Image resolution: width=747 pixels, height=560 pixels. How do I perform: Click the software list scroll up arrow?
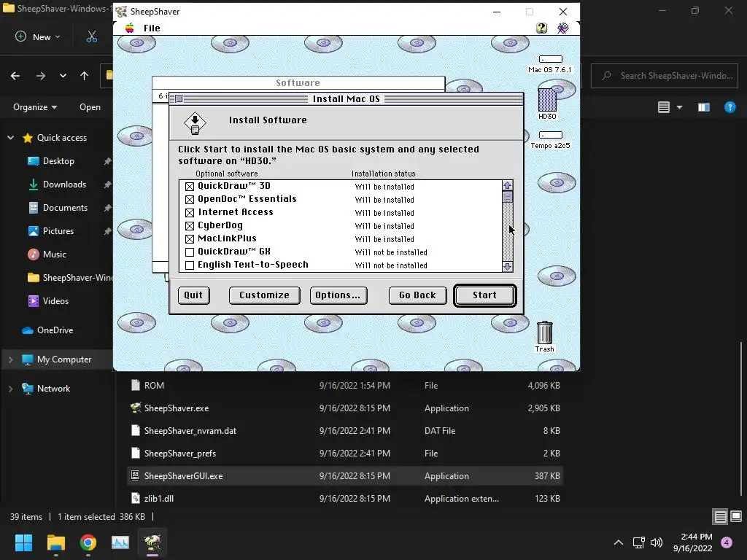tap(508, 186)
